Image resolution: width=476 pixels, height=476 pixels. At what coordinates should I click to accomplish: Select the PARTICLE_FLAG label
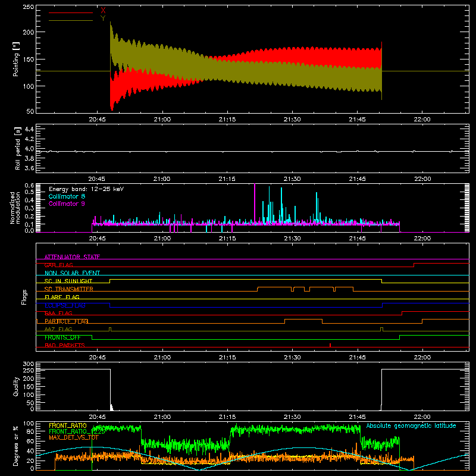click(x=67, y=321)
